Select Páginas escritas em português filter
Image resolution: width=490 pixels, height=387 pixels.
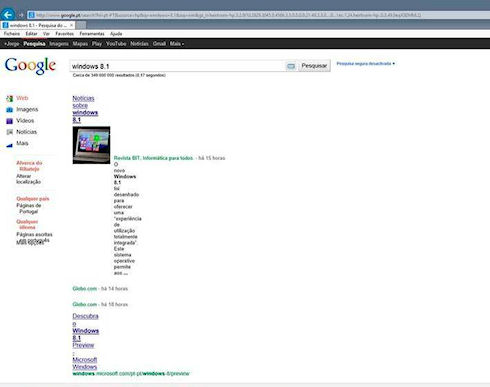[x=34, y=238]
